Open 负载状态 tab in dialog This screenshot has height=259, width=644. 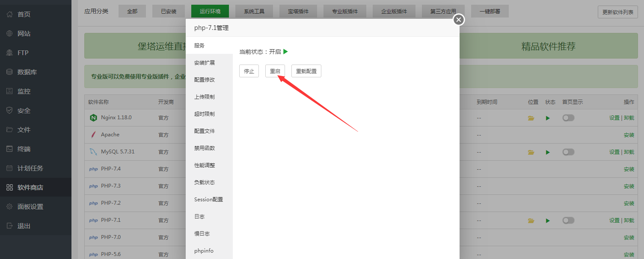209,182
